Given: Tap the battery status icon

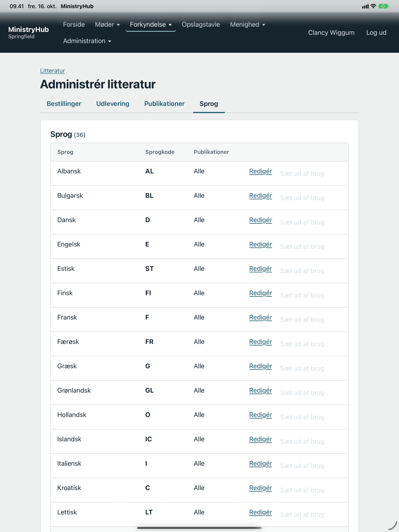Looking at the screenshot, I should click(383, 6).
